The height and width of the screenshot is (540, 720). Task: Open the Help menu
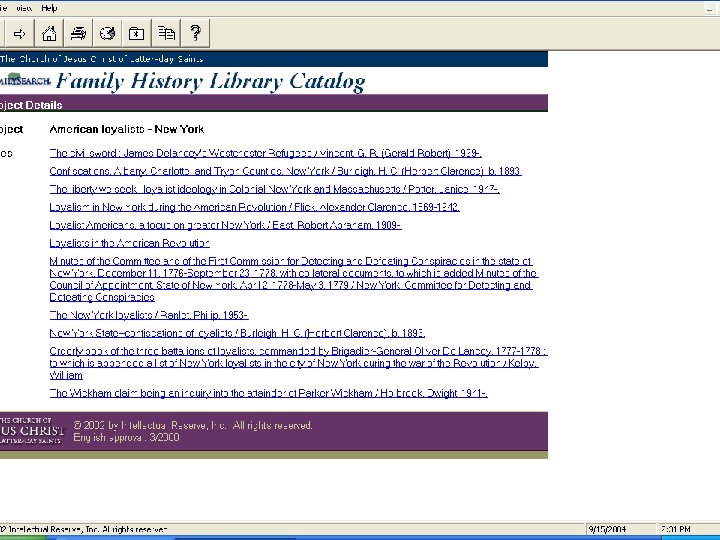coord(49,8)
